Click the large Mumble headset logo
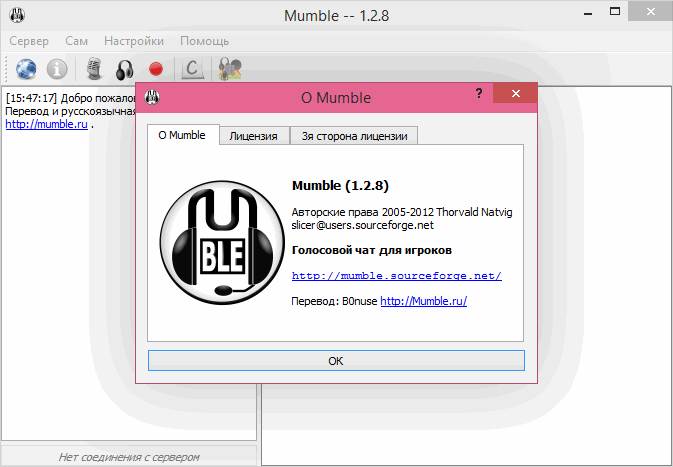673x467 pixels. click(222, 243)
